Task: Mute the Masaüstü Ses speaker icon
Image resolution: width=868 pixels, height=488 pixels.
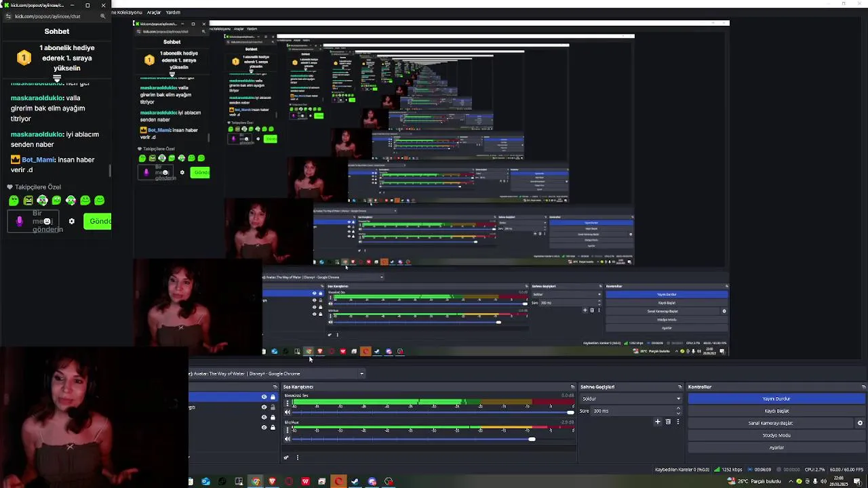Action: (288, 412)
